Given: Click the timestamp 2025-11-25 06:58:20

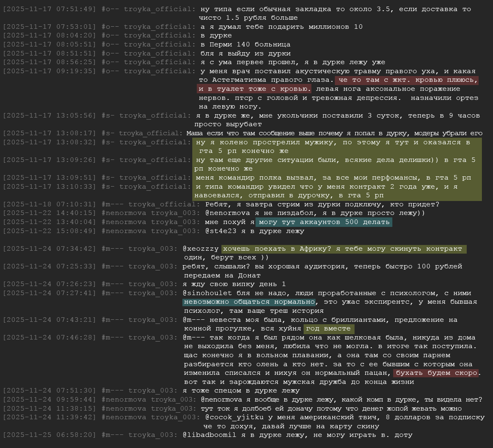Looking at the screenshot, I should tap(50, 435).
